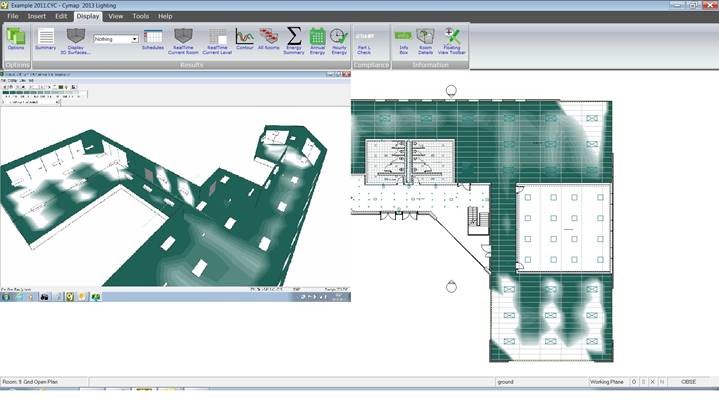Click the darkest green legend swatch
719x405 pixels.
tap(6, 93)
